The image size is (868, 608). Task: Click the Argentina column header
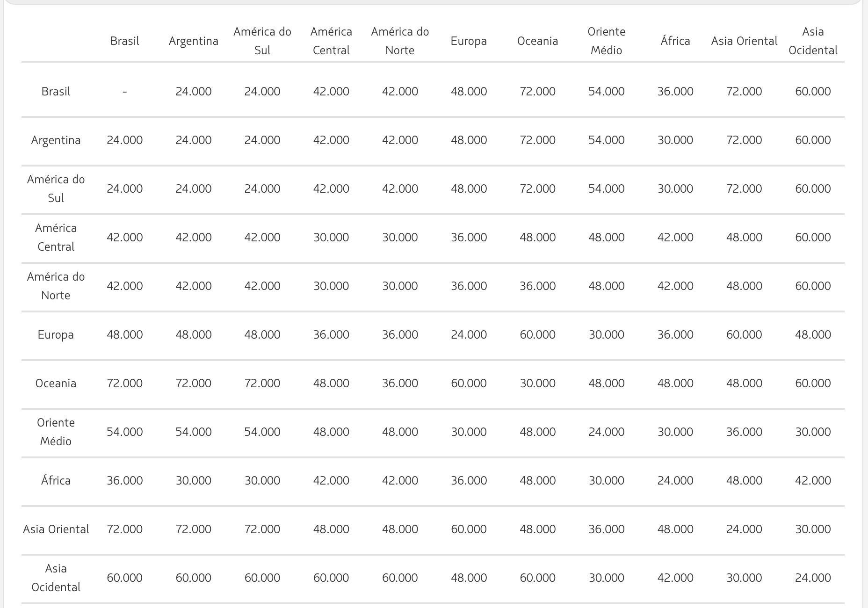point(193,41)
